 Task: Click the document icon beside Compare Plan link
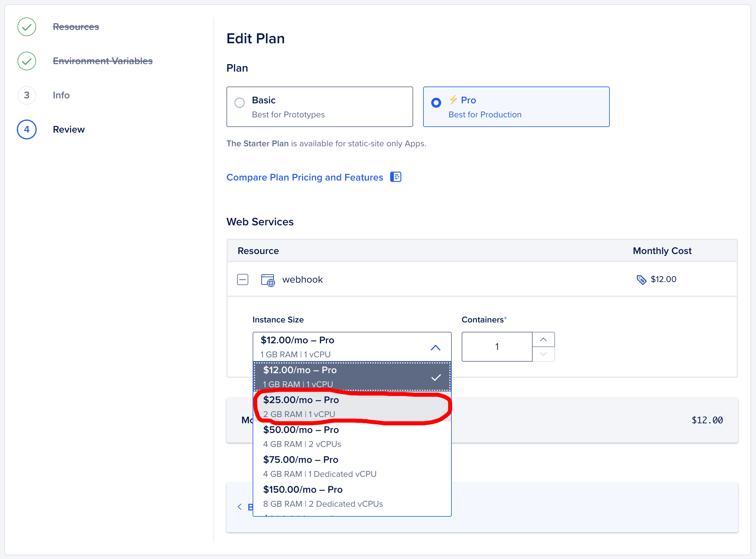click(395, 177)
